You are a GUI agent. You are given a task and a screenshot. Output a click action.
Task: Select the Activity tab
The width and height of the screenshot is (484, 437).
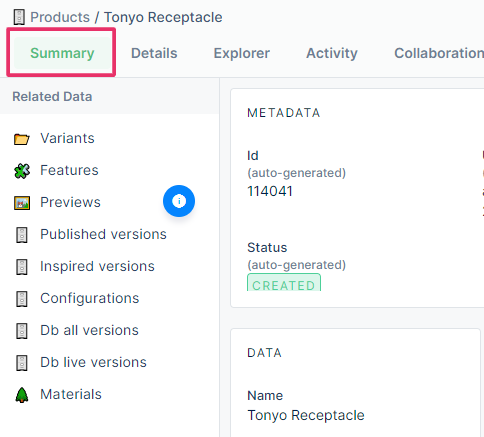(332, 53)
